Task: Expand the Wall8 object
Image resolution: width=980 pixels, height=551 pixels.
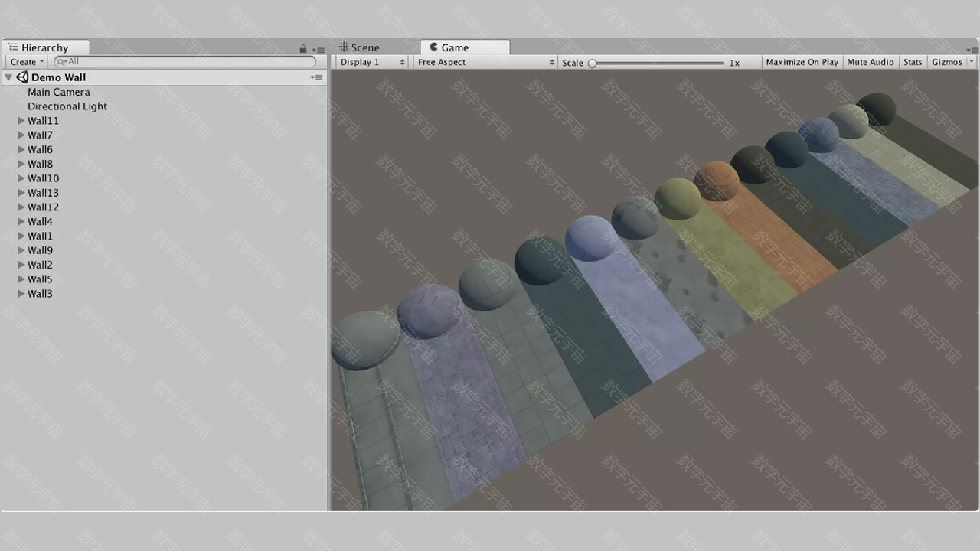Action: (21, 164)
